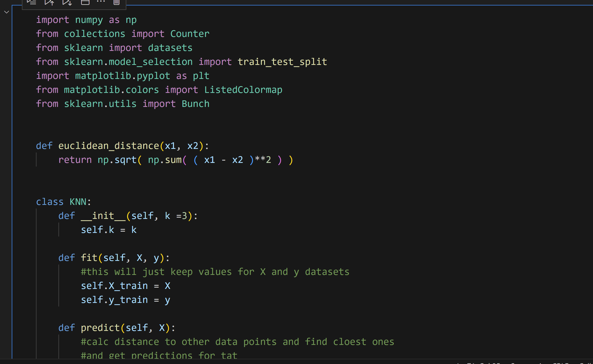Click the 'predict' method definition name
The width and height of the screenshot is (593, 364).
tap(100, 328)
